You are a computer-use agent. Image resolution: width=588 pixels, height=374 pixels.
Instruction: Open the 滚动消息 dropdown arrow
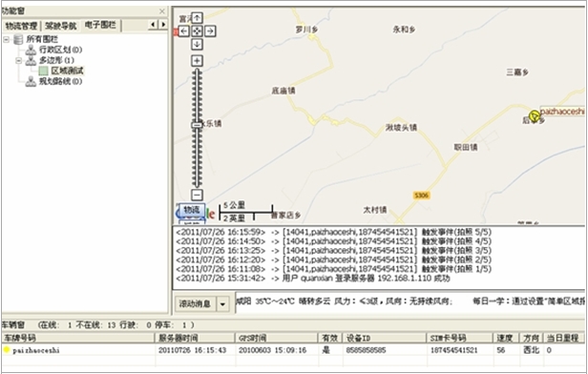tap(222, 304)
